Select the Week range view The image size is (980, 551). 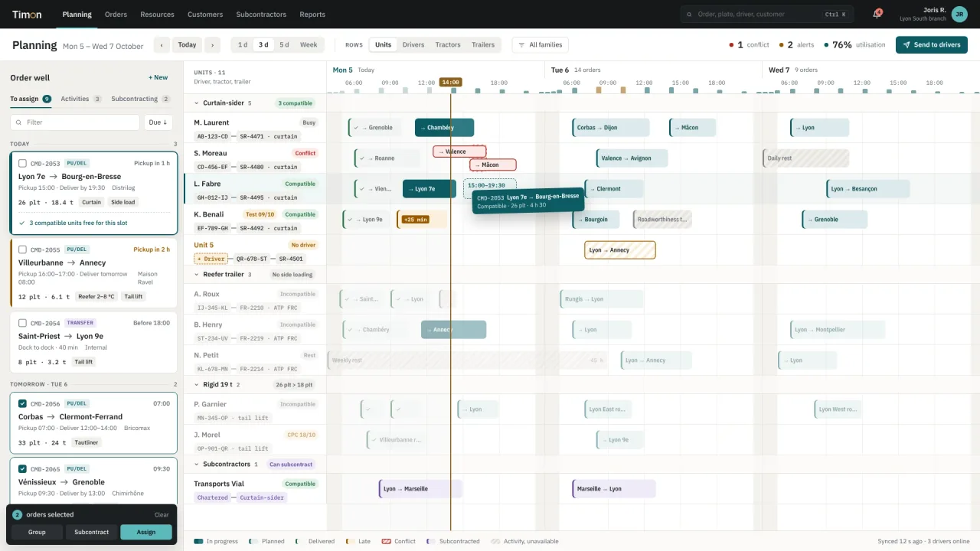[x=309, y=45]
